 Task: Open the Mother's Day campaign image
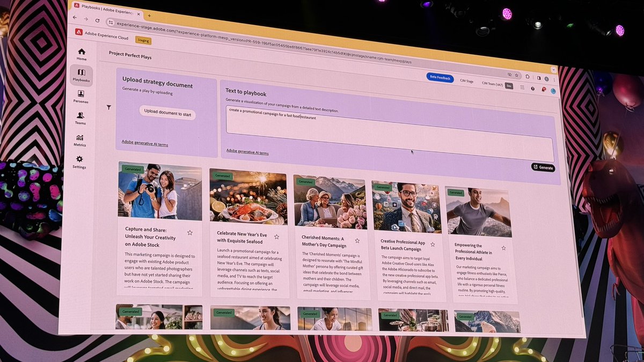pyautogui.click(x=330, y=201)
